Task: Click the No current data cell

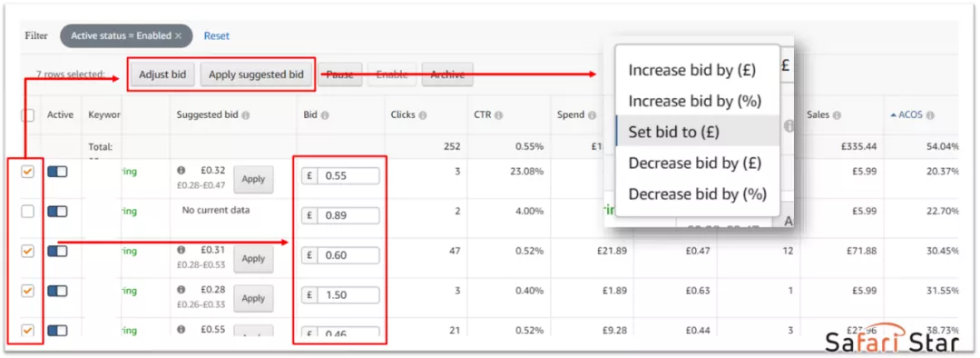Action: pyautogui.click(x=216, y=210)
